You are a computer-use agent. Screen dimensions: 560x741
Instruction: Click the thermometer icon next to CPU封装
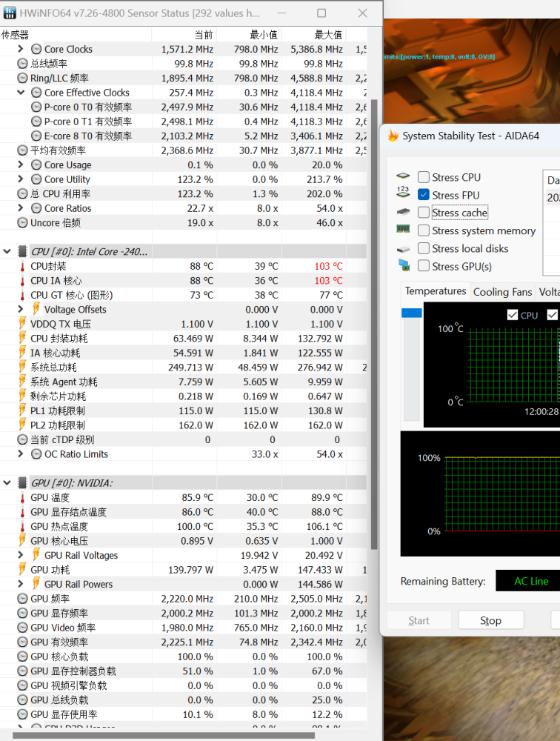pyautogui.click(x=22, y=266)
